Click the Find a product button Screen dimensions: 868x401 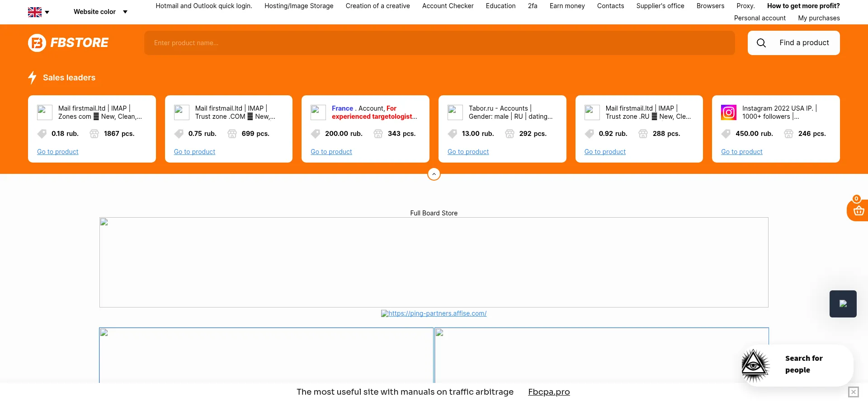(793, 43)
